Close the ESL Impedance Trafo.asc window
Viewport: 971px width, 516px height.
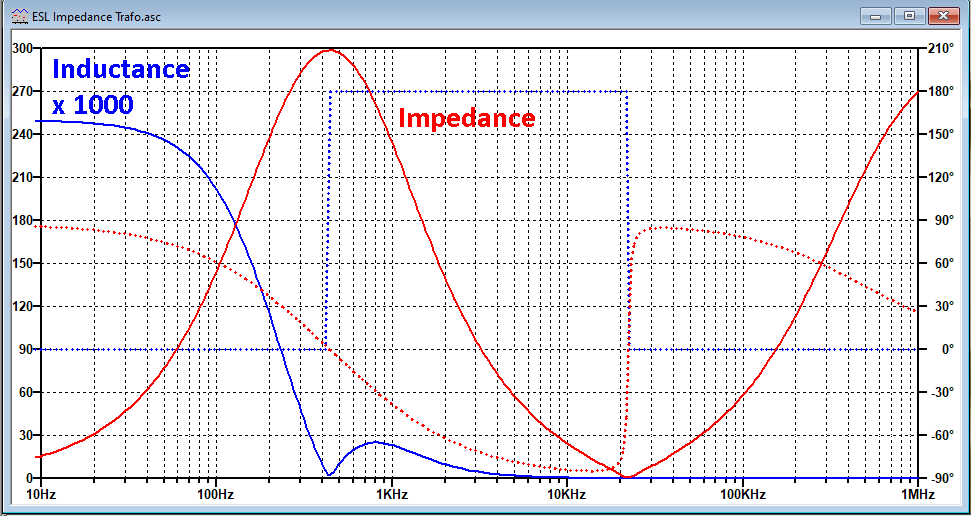944,17
